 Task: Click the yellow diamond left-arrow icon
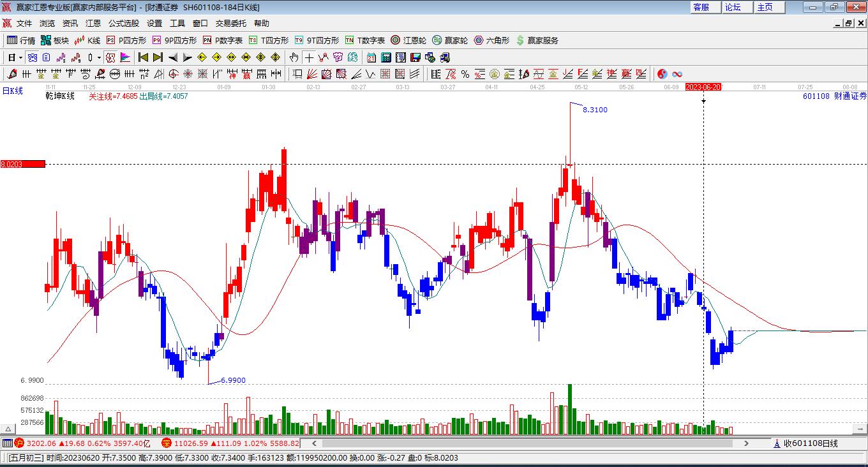point(202,57)
